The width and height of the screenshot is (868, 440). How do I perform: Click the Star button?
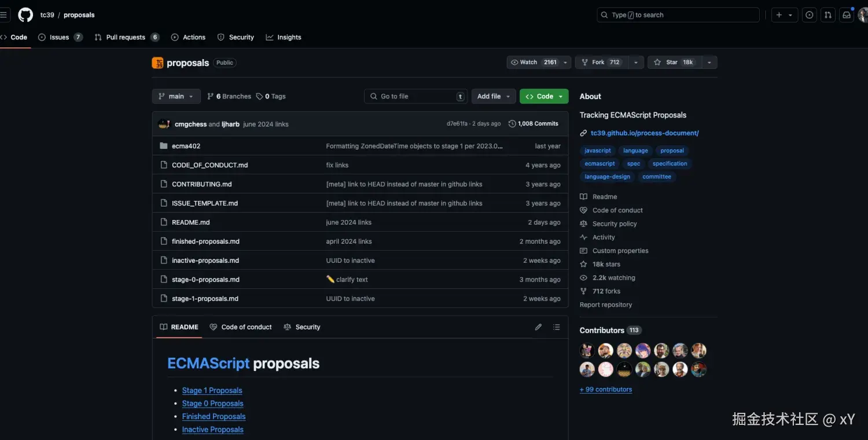674,63
